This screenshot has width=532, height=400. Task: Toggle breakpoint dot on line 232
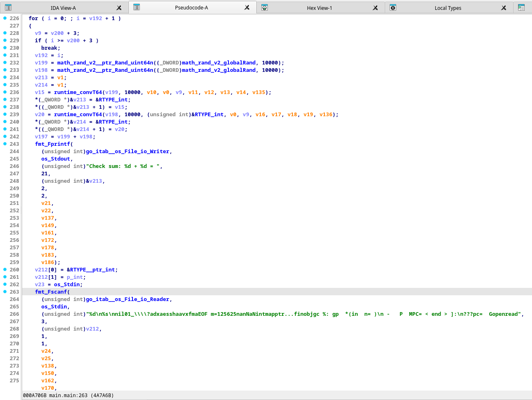point(5,62)
